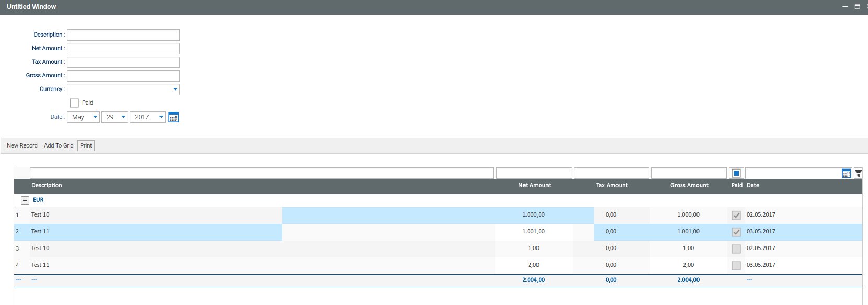Screen dimensions: 868x305
Task: Focus the Tax Amount input field
Action: [123, 62]
